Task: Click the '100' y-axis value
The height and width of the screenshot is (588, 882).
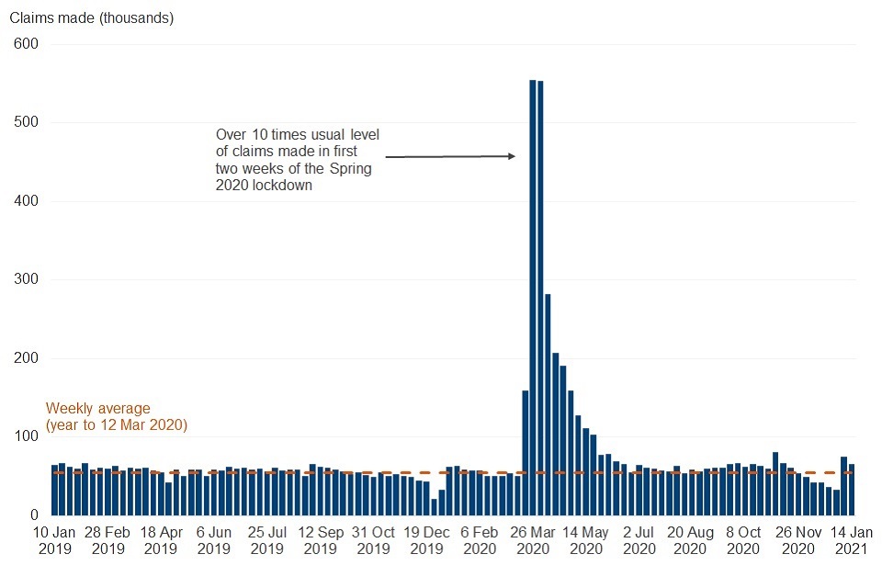Action: click(x=25, y=436)
